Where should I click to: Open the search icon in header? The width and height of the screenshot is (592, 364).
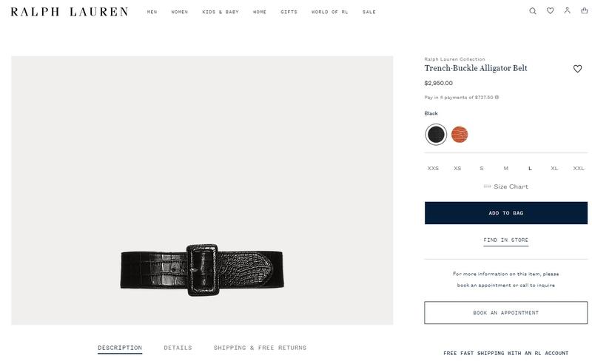coord(532,11)
